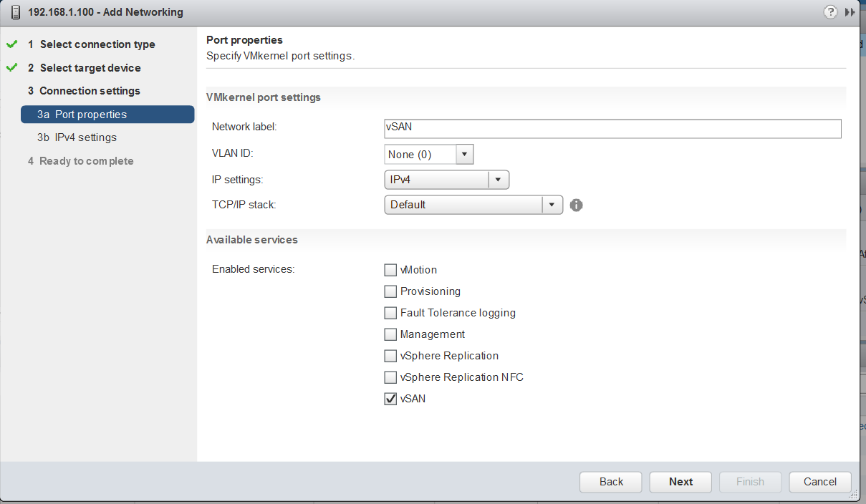The width and height of the screenshot is (866, 504).
Task: Click the VMkernel port settings section header
Action: click(264, 97)
